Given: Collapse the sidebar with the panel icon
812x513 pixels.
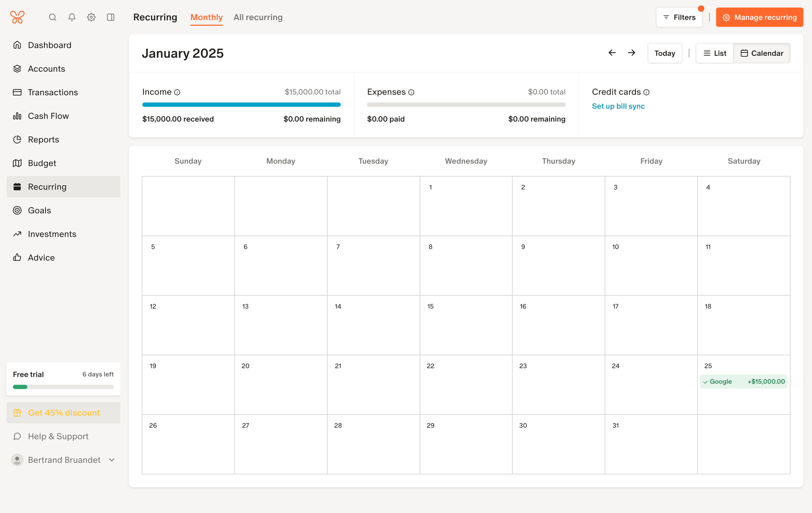Looking at the screenshot, I should 111,17.
